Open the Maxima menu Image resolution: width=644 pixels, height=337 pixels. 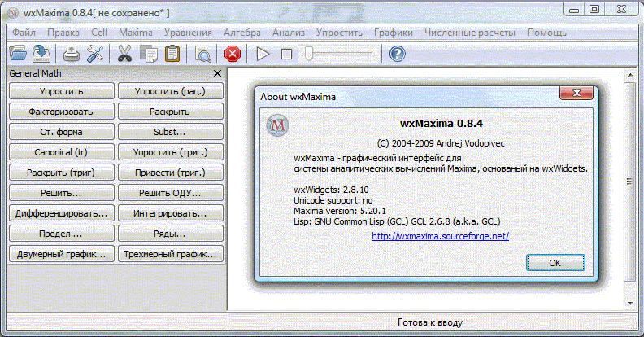pos(135,33)
